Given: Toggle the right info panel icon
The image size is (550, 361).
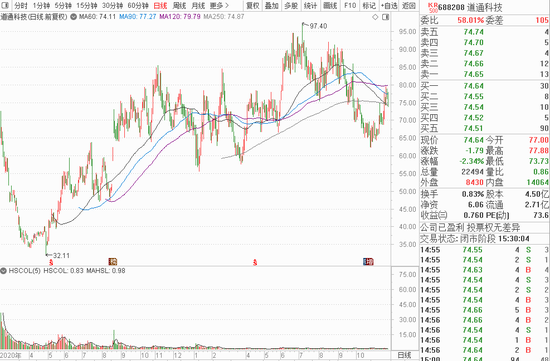Looking at the screenshot, I should (x=385, y=17).
